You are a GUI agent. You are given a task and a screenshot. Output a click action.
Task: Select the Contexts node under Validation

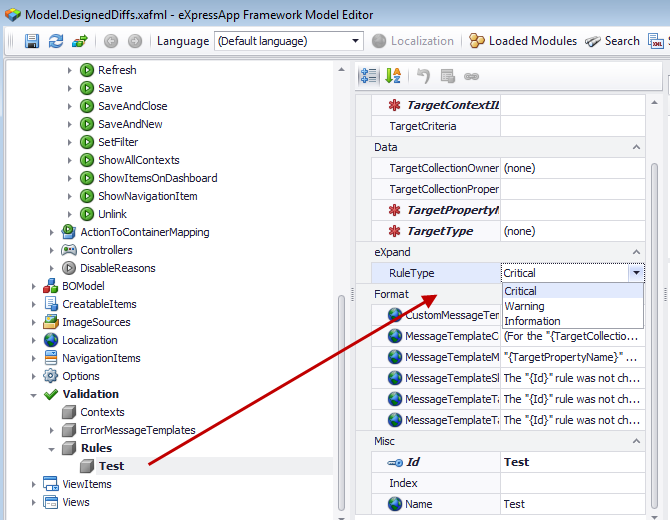(102, 412)
